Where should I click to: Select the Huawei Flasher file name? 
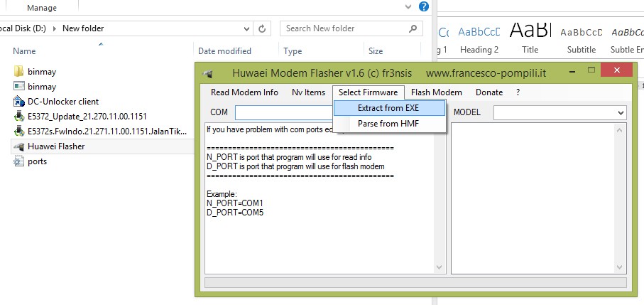point(56,146)
